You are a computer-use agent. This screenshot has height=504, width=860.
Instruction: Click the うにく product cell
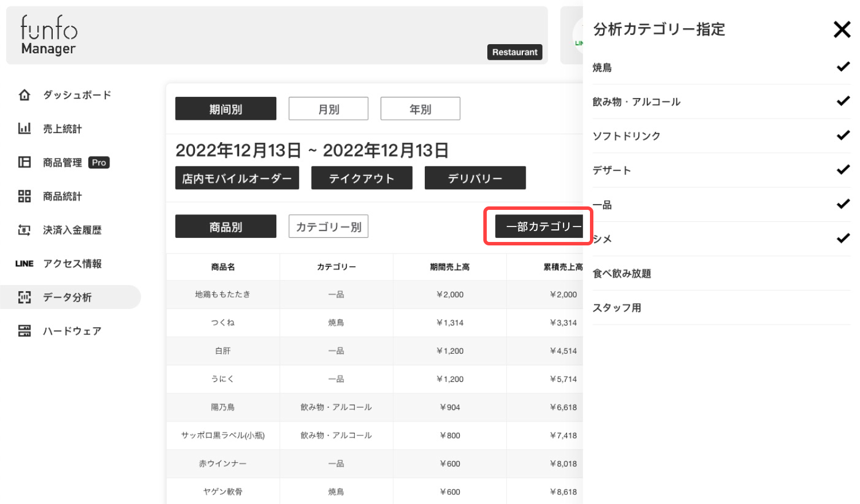tap(223, 379)
